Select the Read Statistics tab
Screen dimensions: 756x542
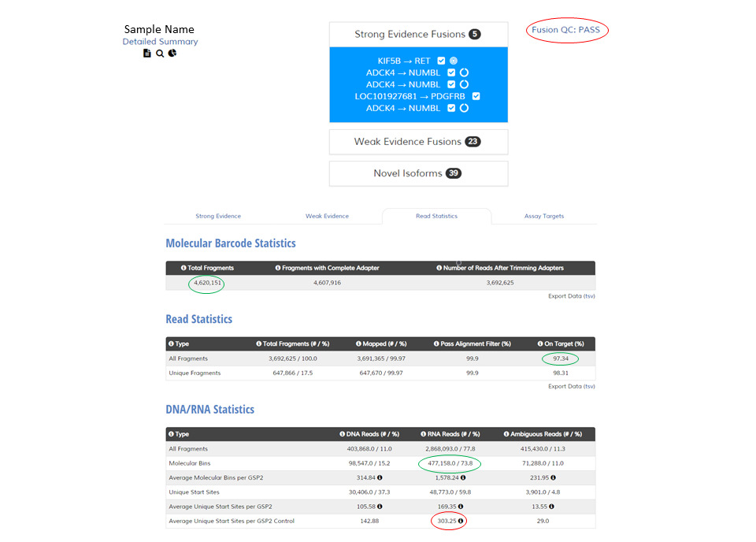(436, 216)
